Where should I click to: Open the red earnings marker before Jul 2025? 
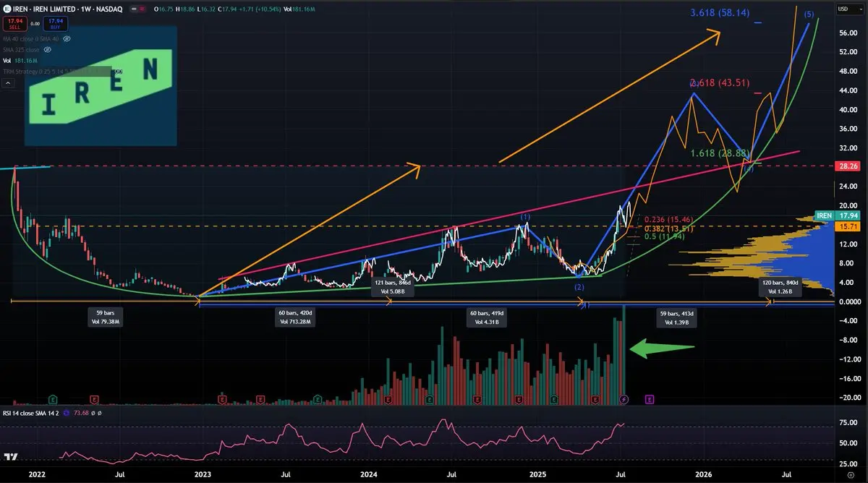tap(597, 398)
